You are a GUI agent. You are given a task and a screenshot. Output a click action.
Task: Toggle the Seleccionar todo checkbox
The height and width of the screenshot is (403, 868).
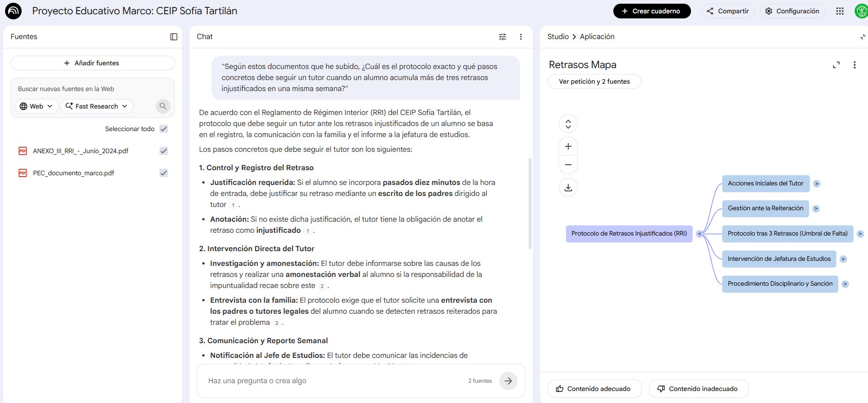[x=164, y=129]
